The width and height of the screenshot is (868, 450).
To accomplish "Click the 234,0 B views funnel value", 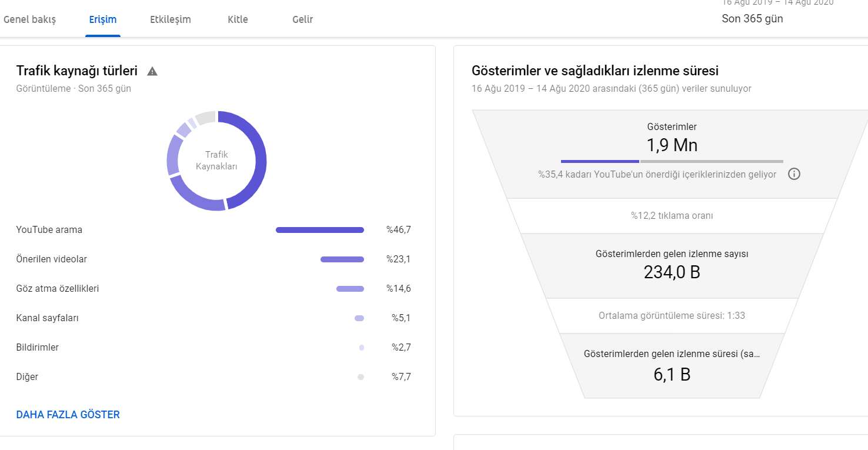I will tap(672, 272).
